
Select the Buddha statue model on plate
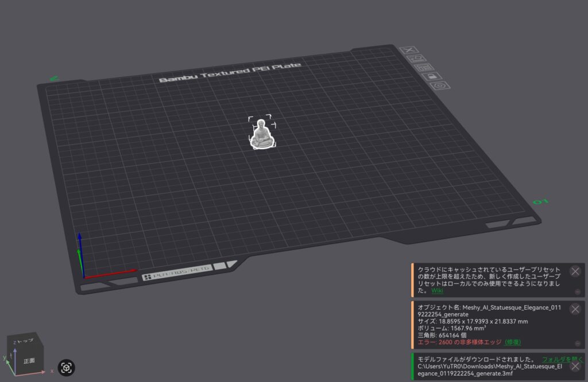(262, 135)
